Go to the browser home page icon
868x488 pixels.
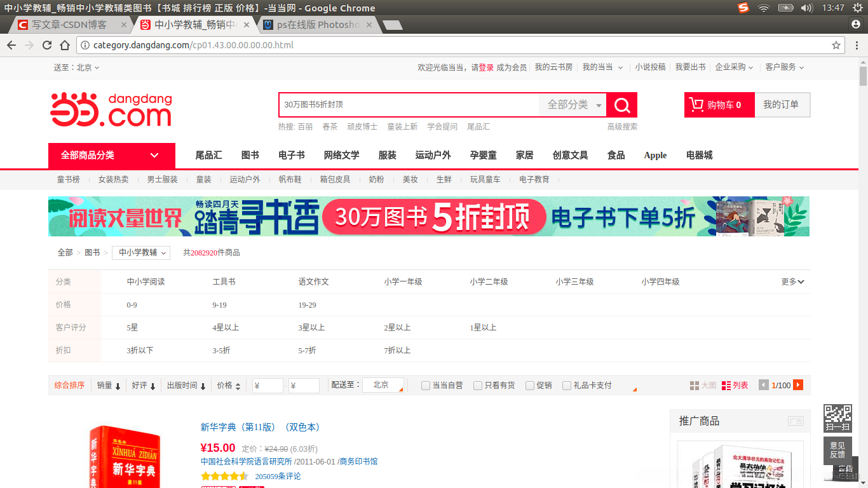(65, 45)
